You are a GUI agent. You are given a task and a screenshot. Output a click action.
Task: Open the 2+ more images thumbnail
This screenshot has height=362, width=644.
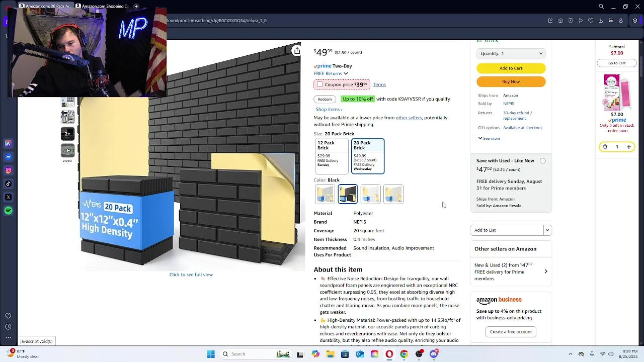click(x=67, y=134)
